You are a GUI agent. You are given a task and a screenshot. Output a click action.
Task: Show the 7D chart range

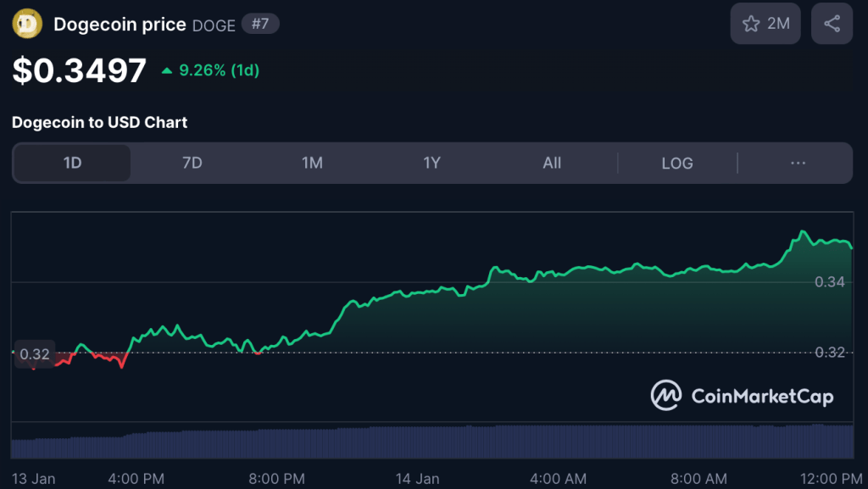(x=192, y=163)
